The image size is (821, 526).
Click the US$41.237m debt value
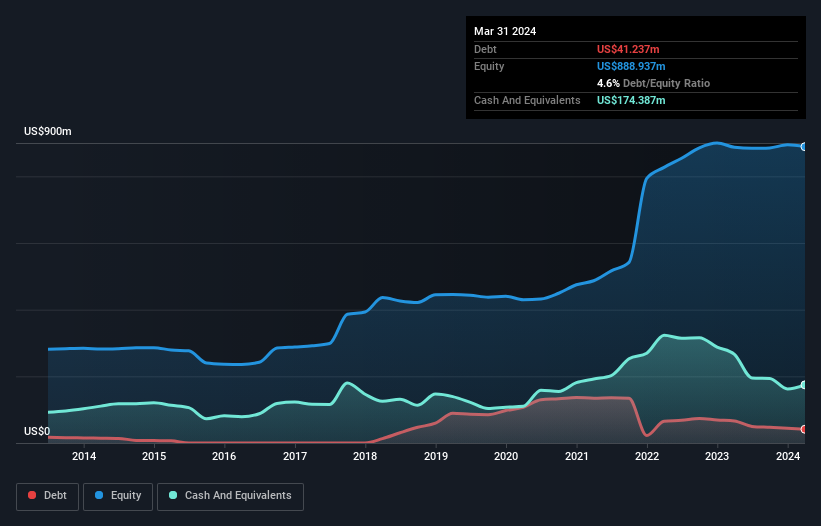tap(628, 49)
